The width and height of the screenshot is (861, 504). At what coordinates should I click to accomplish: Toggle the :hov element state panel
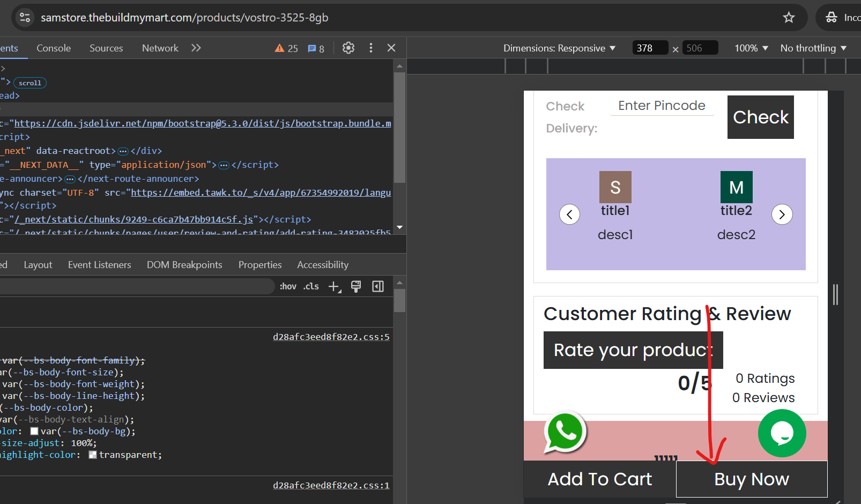click(x=288, y=286)
